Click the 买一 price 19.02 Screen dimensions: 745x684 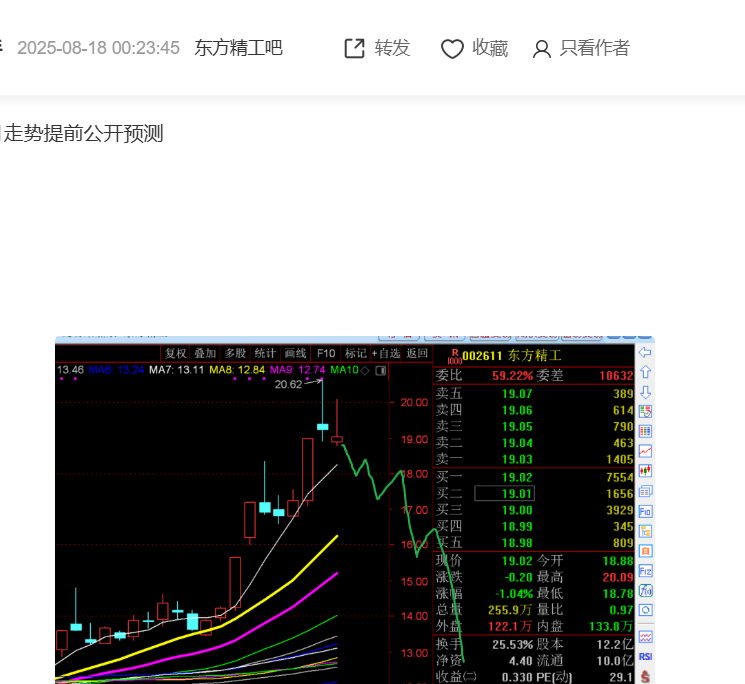(517, 477)
